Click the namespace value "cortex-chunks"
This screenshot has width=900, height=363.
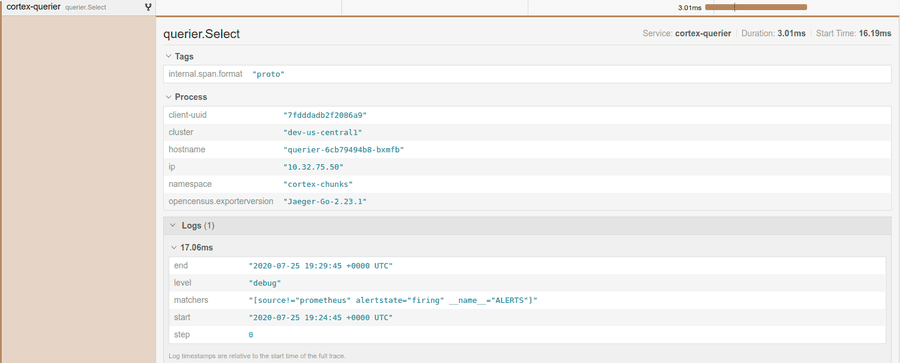point(318,184)
